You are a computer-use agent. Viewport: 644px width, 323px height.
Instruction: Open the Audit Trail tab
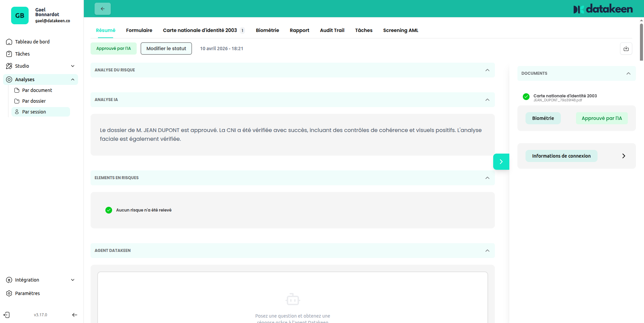[332, 30]
